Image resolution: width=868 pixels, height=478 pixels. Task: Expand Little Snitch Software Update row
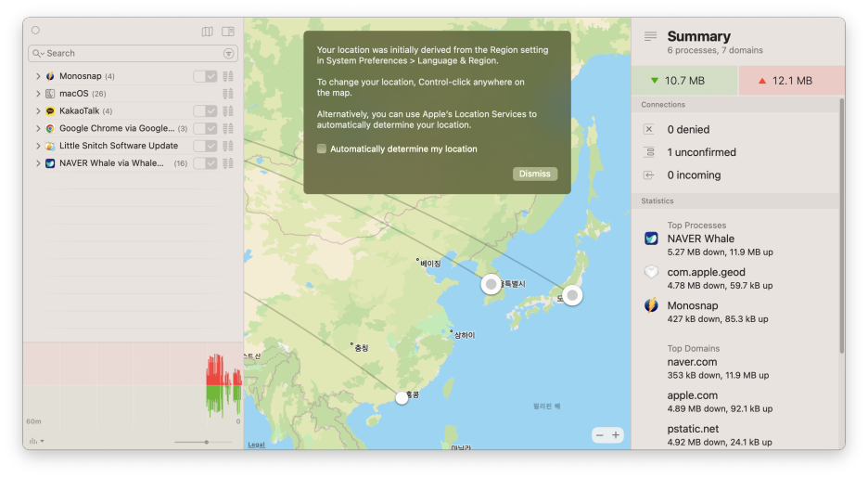tap(38, 146)
